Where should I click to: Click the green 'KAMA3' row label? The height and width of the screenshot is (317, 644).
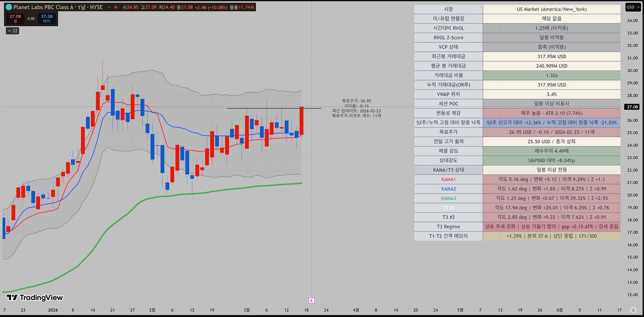[x=448, y=198]
